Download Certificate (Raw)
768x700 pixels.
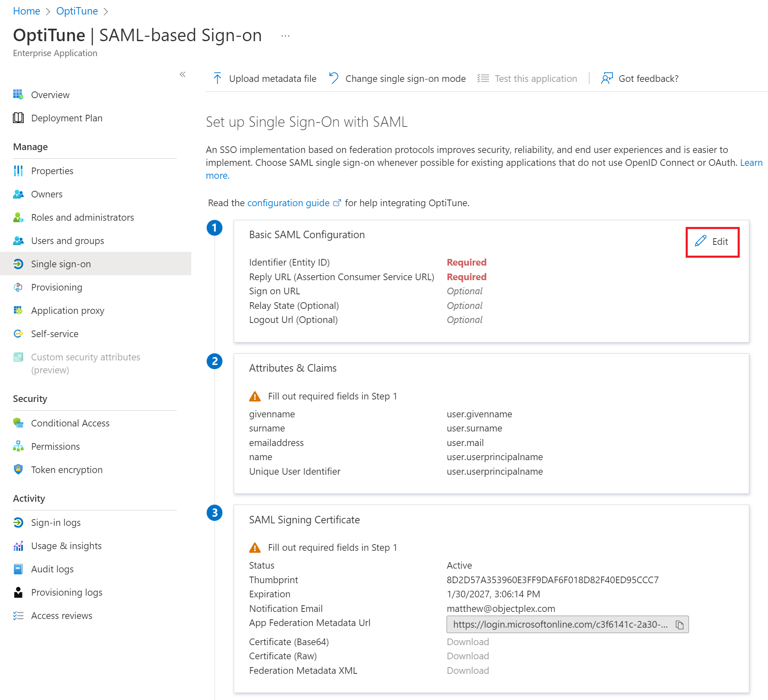point(468,656)
